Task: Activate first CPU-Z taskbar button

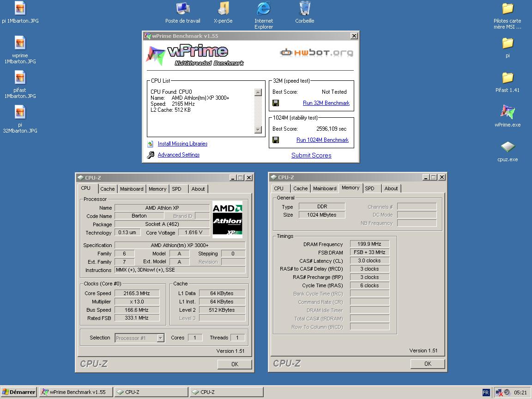Action: (x=151, y=392)
